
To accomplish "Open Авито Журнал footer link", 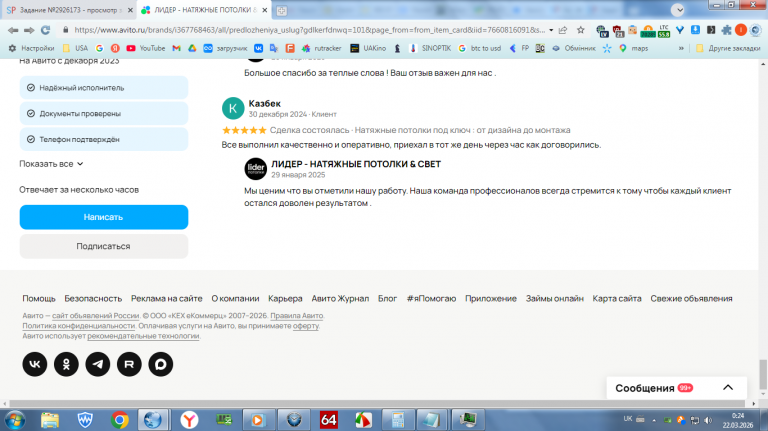I will [x=340, y=298].
